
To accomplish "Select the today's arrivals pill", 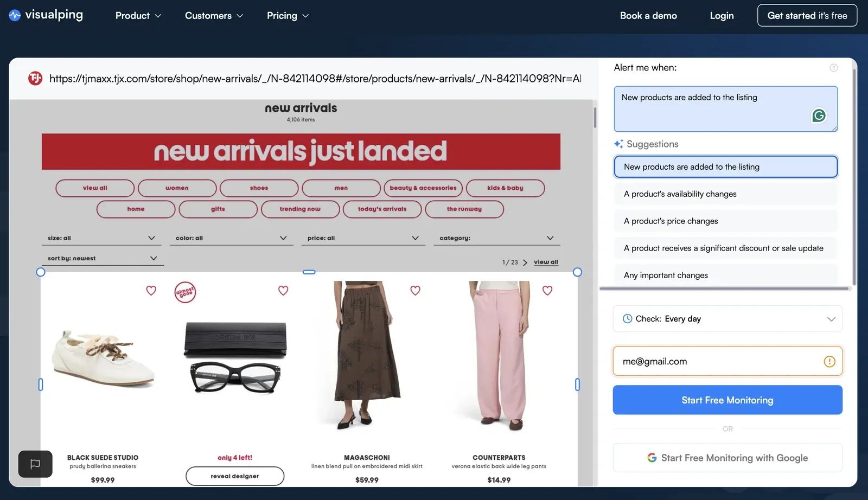I will tap(382, 209).
